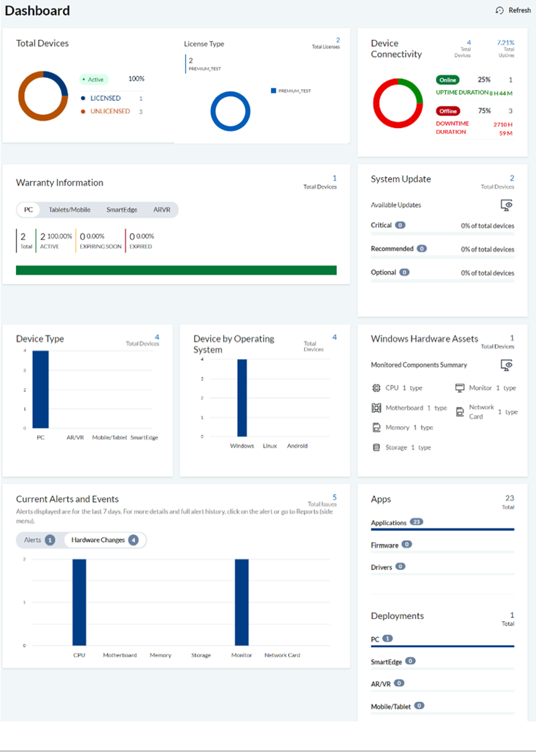Select the PC warranty tab
The height and width of the screenshot is (756, 536).
(29, 210)
